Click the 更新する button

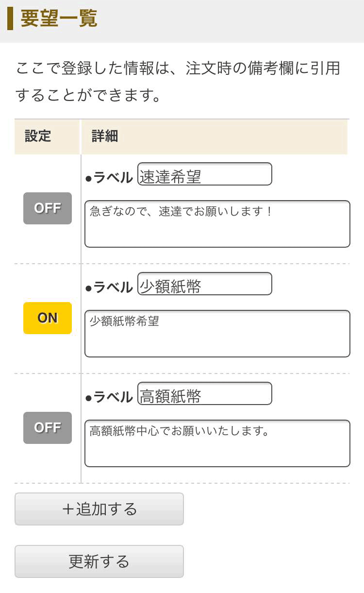coord(99,561)
